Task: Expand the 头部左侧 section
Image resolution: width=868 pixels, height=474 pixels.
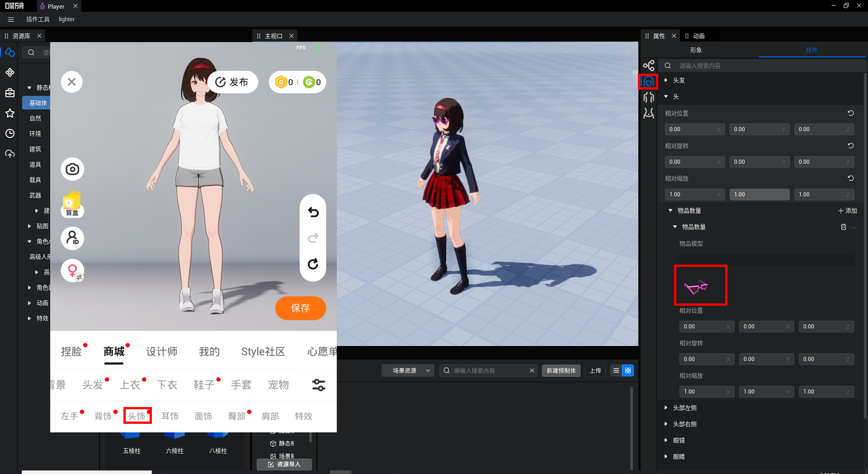Action: click(666, 408)
